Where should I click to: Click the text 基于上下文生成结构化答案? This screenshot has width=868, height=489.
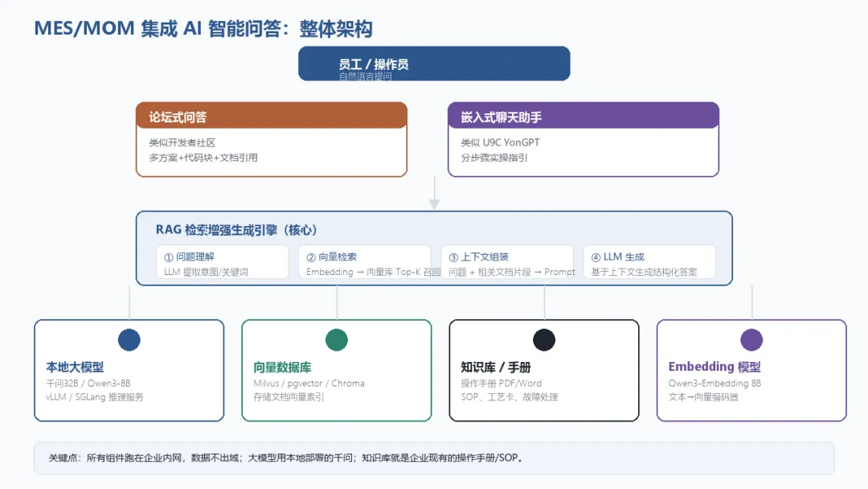(x=645, y=272)
